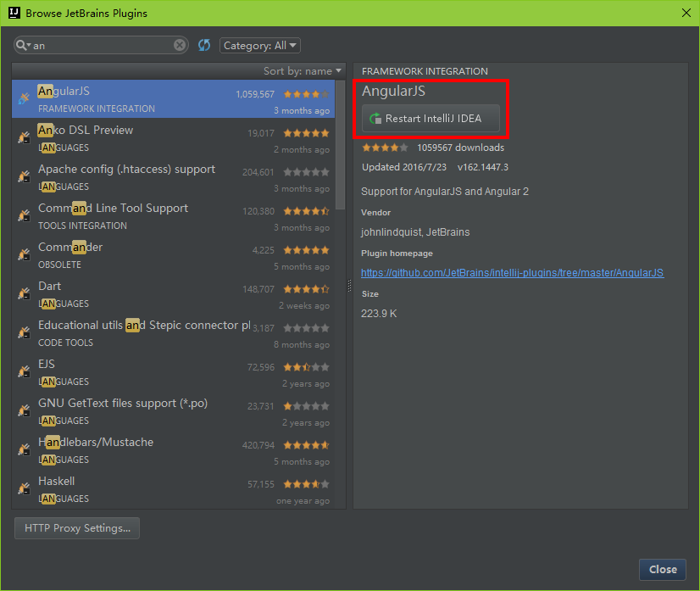Screen dimensions: 700x591
Task: Click the EJS plugin icon
Action: (x=24, y=371)
